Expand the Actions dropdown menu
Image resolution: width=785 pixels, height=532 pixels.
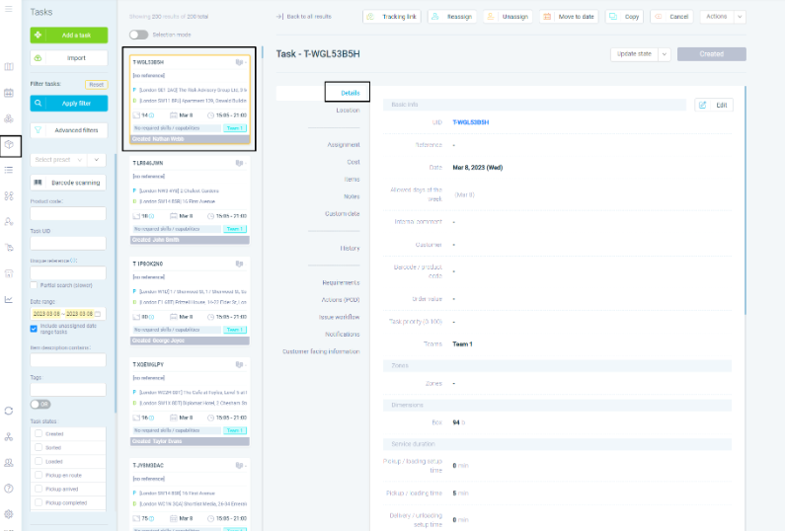click(x=723, y=17)
